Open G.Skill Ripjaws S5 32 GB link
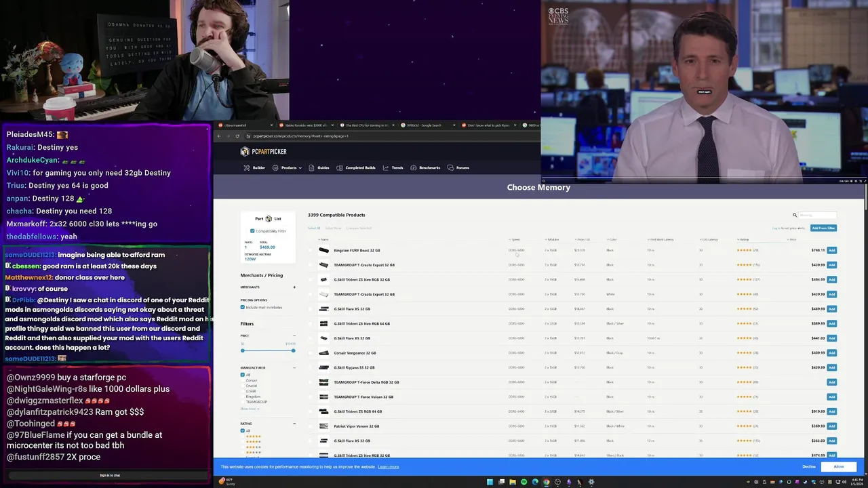The image size is (868, 488). click(354, 368)
